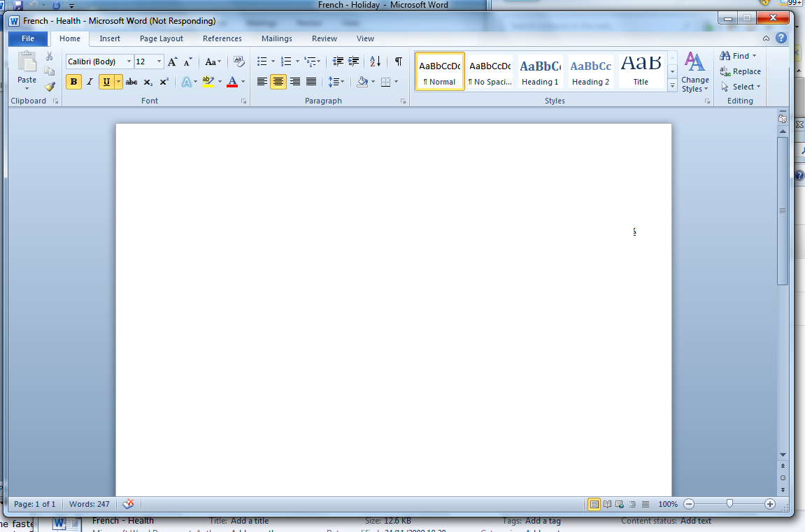Click the Text Effects glowing A icon
The image size is (805, 532).
[x=186, y=82]
